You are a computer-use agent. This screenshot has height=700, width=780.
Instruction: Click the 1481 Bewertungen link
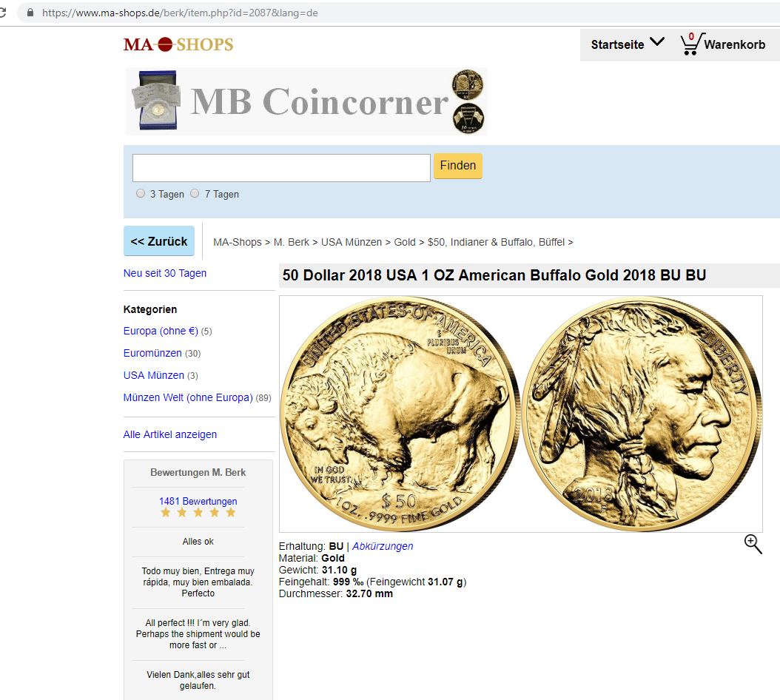(x=198, y=501)
